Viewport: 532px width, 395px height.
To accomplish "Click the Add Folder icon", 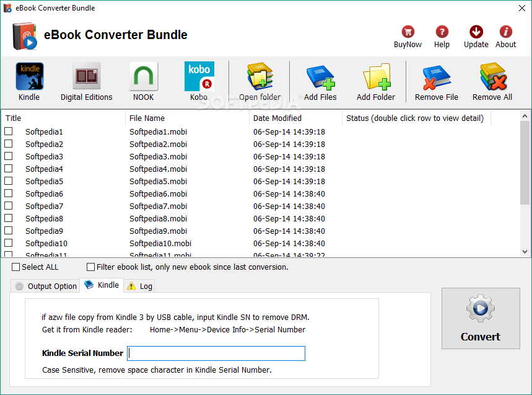I will coord(377,77).
